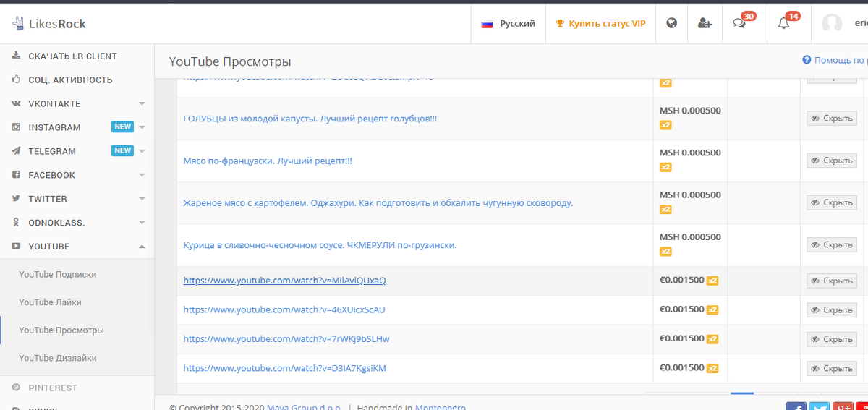Open the Русский language dropdown
The image size is (868, 410).
[508, 24]
